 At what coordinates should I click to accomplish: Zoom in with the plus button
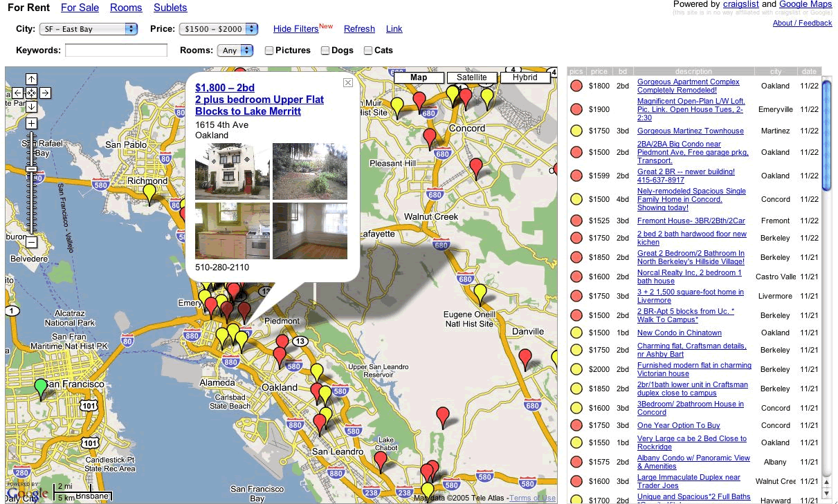tap(31, 124)
